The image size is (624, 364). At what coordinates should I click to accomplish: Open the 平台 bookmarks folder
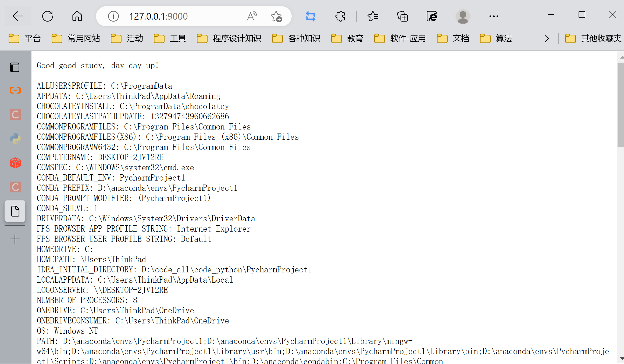24,39
